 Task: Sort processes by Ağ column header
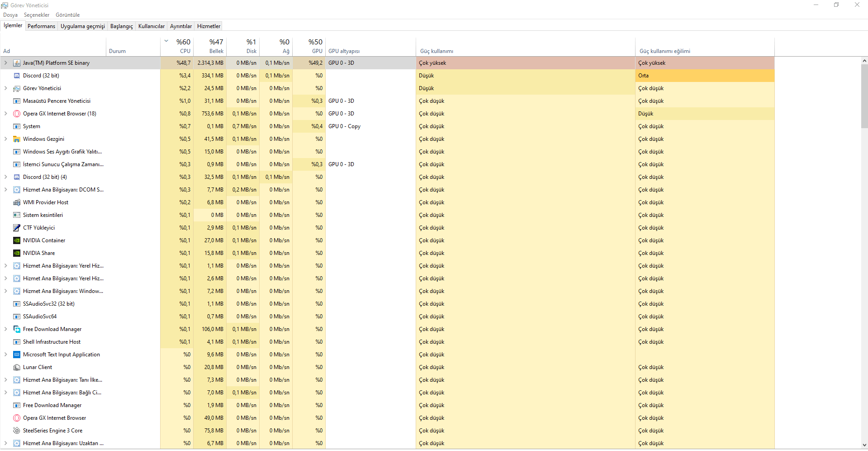tap(276, 47)
